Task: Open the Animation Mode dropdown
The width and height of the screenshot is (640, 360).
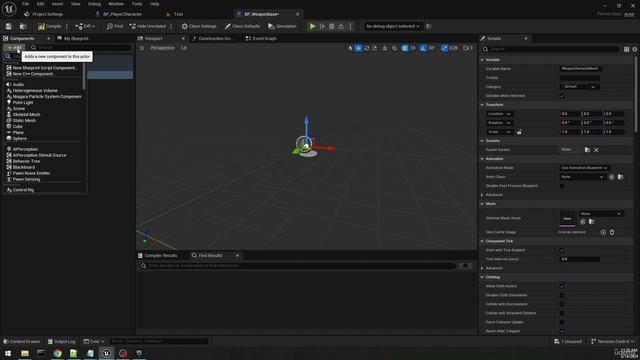Action: click(x=584, y=168)
